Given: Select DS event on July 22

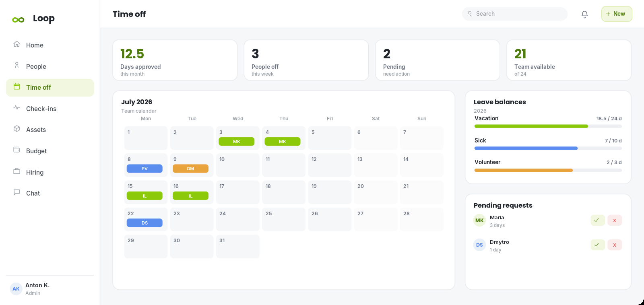Looking at the screenshot, I should (x=144, y=223).
